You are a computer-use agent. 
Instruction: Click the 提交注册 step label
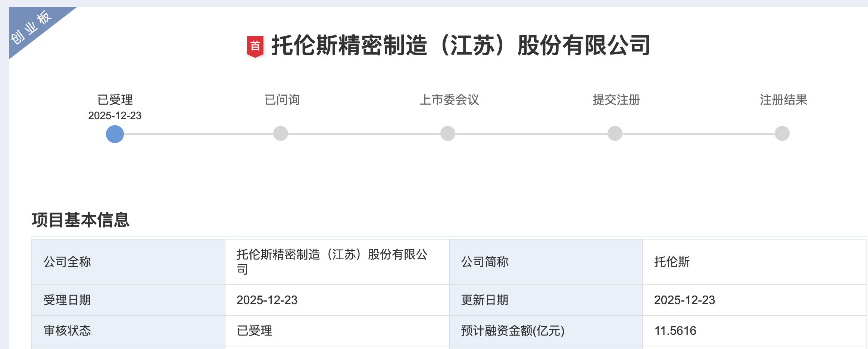(616, 100)
